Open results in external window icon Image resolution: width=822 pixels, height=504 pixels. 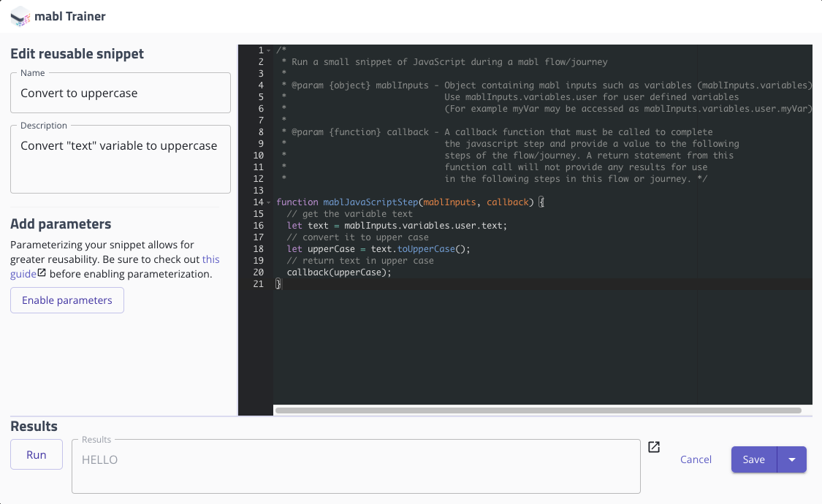(654, 447)
